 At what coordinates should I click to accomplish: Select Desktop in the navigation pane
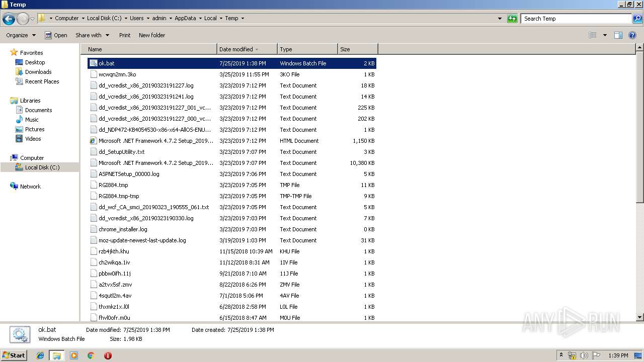pyautogui.click(x=35, y=62)
